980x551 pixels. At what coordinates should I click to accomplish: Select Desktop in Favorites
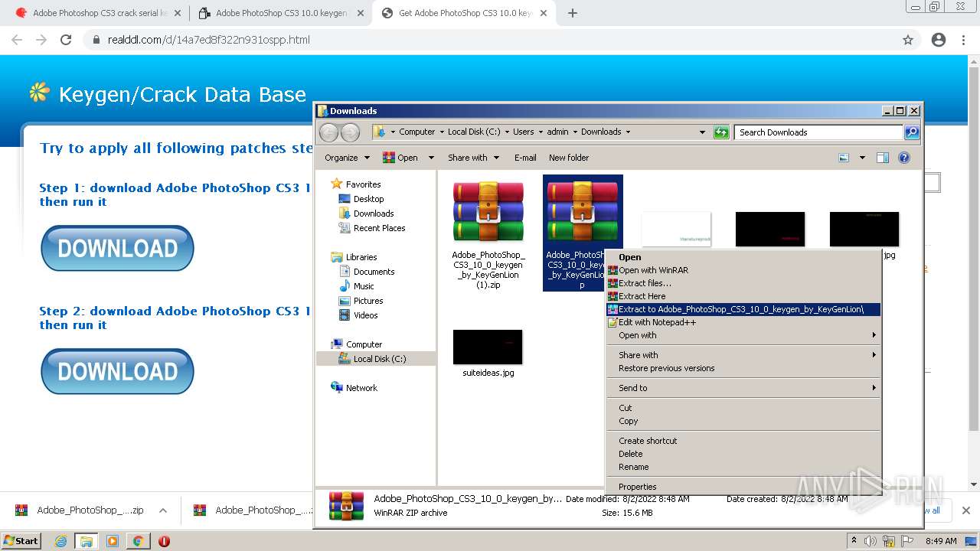coord(368,199)
